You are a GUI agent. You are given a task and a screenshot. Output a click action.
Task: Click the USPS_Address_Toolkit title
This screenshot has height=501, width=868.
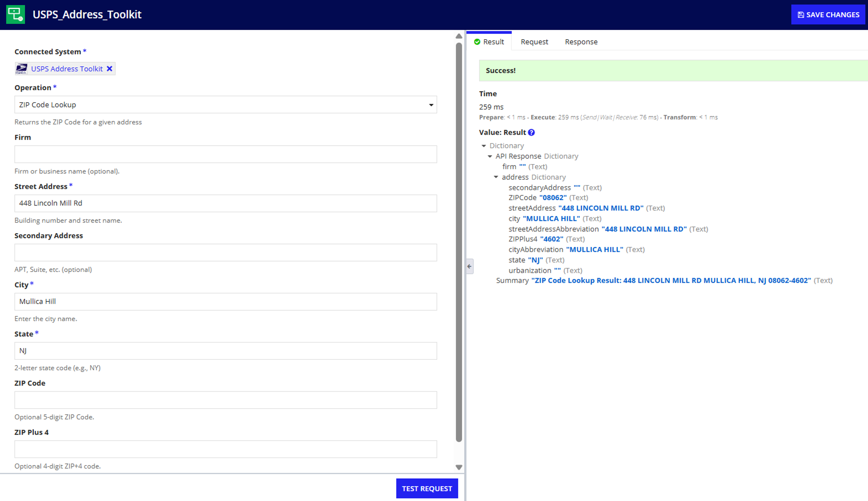point(87,14)
